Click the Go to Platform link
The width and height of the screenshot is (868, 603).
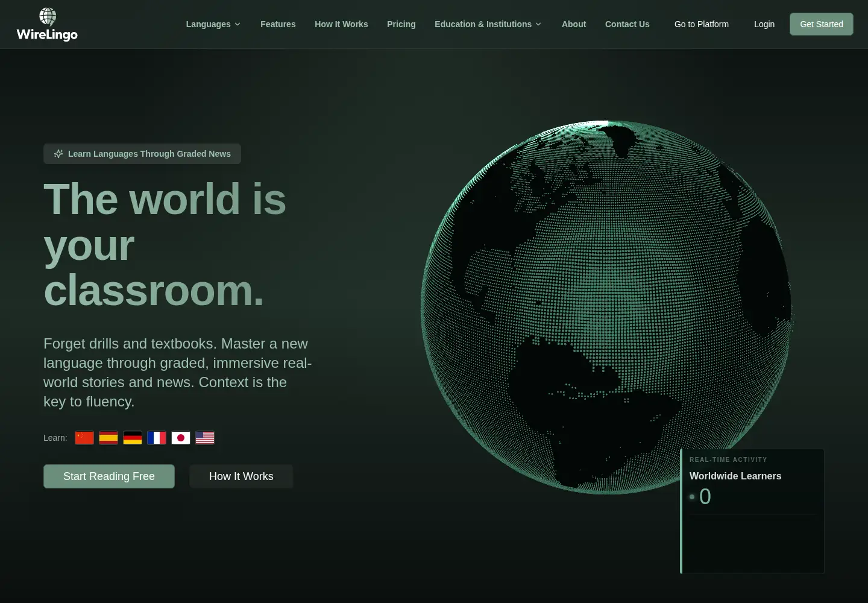[x=702, y=24]
